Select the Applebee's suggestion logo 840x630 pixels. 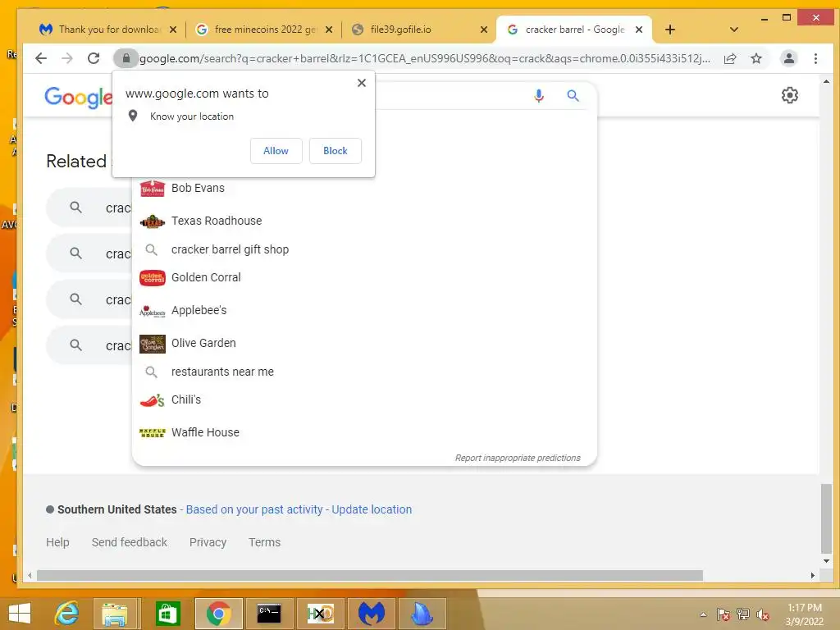click(153, 311)
